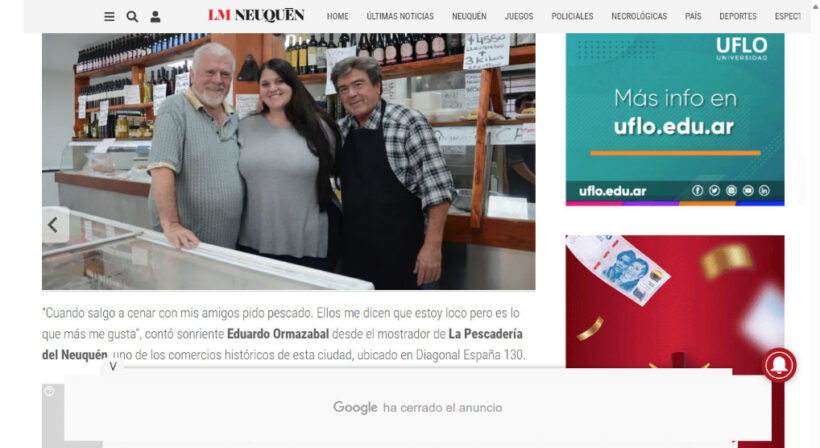This screenshot has width=820, height=448.
Task: Open the NECROLÓGICAS section
Action: (639, 16)
